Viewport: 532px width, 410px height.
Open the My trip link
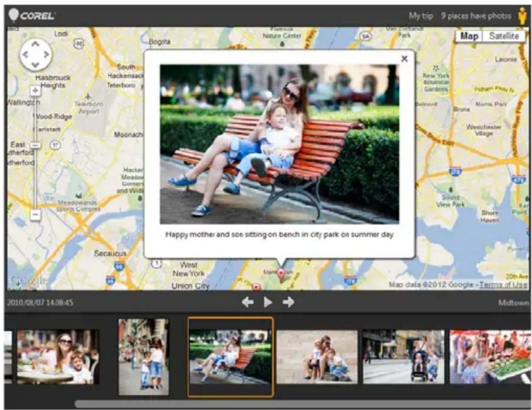click(421, 16)
